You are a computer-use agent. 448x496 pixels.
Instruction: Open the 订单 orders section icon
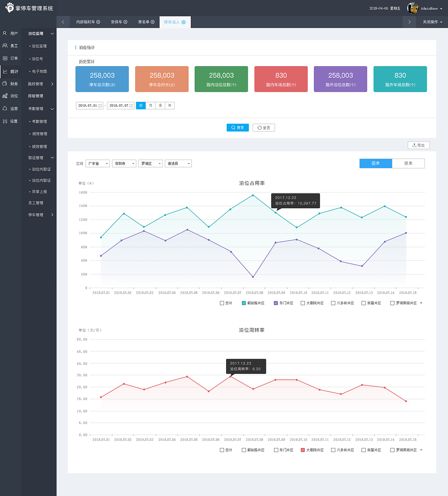pos(5,58)
